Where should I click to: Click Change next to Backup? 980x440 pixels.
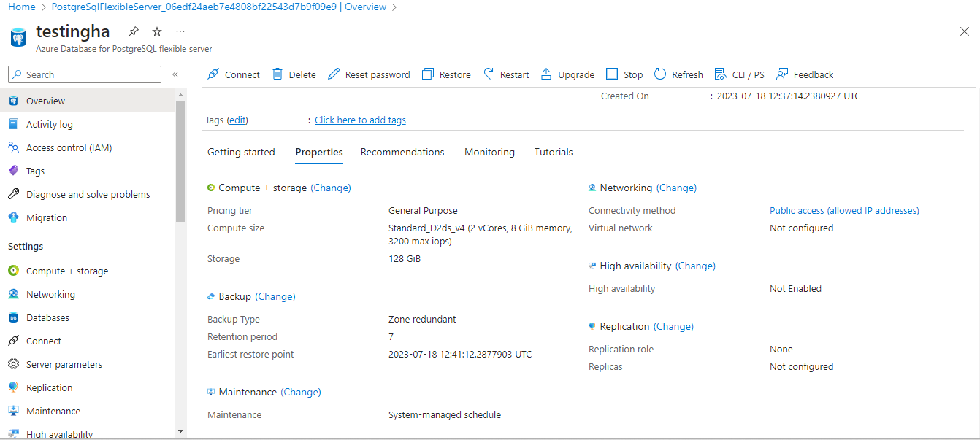click(275, 296)
